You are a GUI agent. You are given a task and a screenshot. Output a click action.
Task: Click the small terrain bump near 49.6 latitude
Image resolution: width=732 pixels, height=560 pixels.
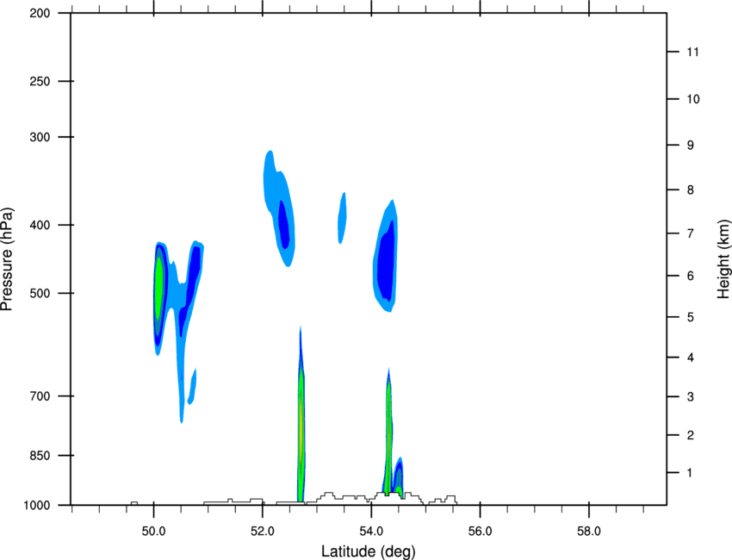[x=134, y=503]
